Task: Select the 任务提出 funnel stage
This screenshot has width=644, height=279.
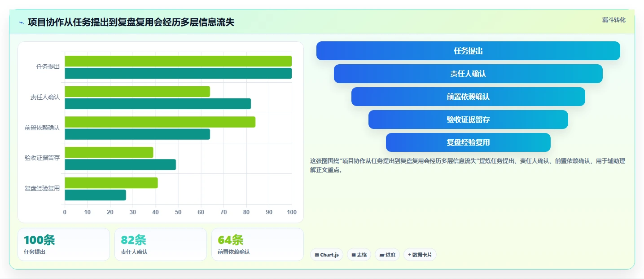Action: 468,51
